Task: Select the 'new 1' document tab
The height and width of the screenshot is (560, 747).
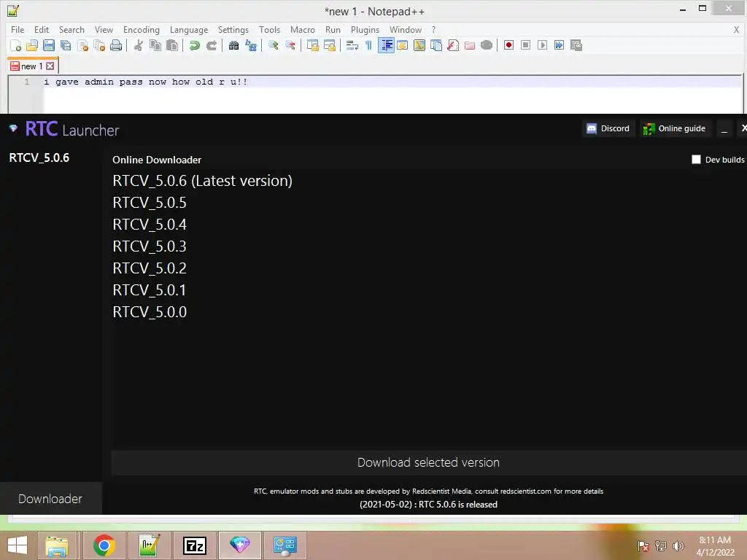Action: (32, 66)
